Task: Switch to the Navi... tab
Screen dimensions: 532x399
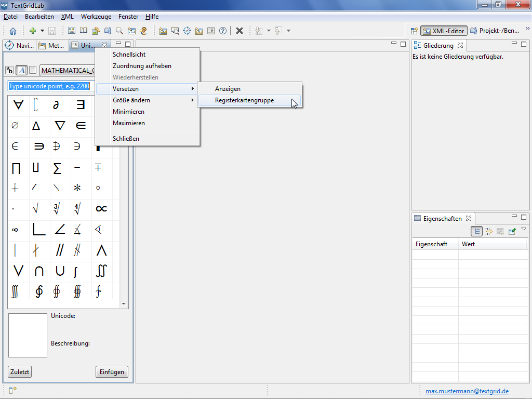Action: coord(20,46)
